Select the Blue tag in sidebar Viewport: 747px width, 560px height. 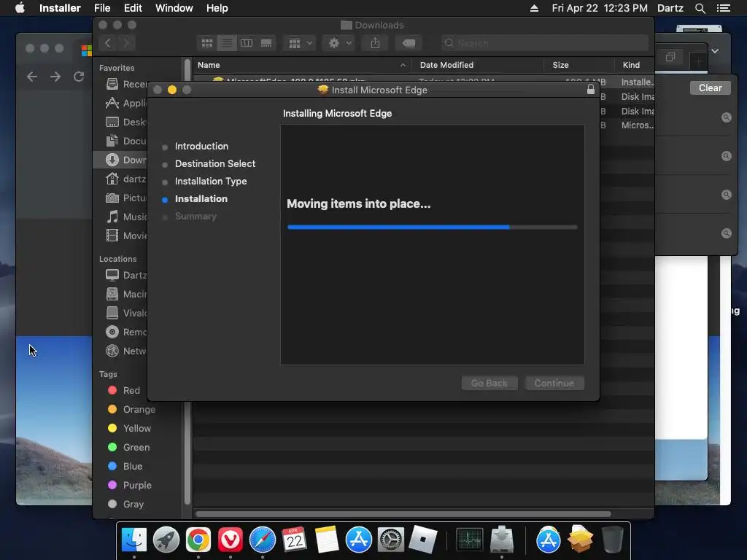point(125,466)
